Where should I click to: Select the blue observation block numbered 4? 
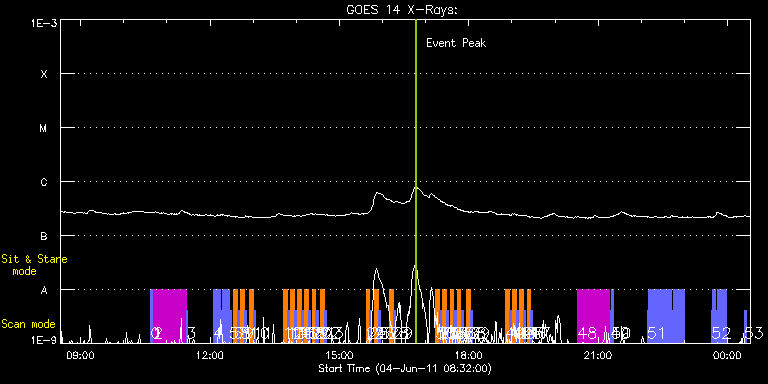221,316
